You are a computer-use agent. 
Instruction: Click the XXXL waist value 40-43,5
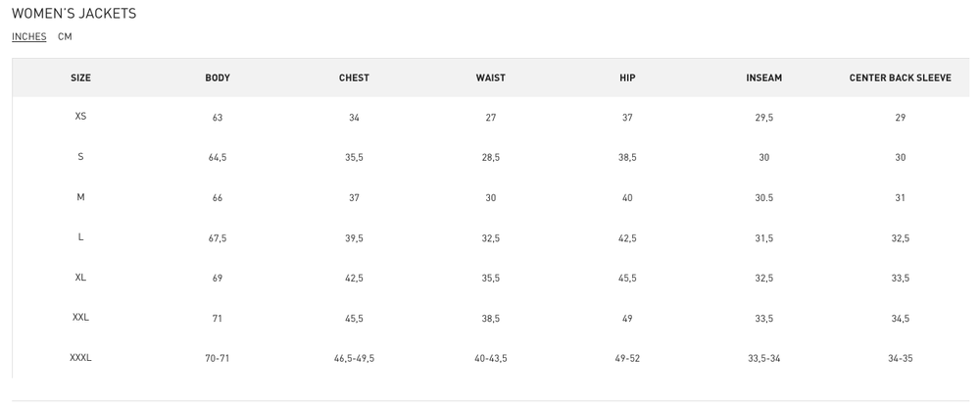[490, 359]
